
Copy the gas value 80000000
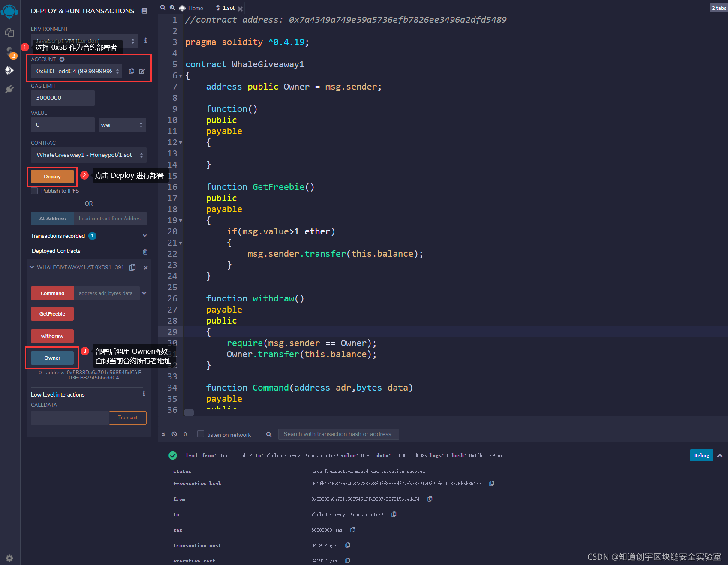(x=353, y=529)
